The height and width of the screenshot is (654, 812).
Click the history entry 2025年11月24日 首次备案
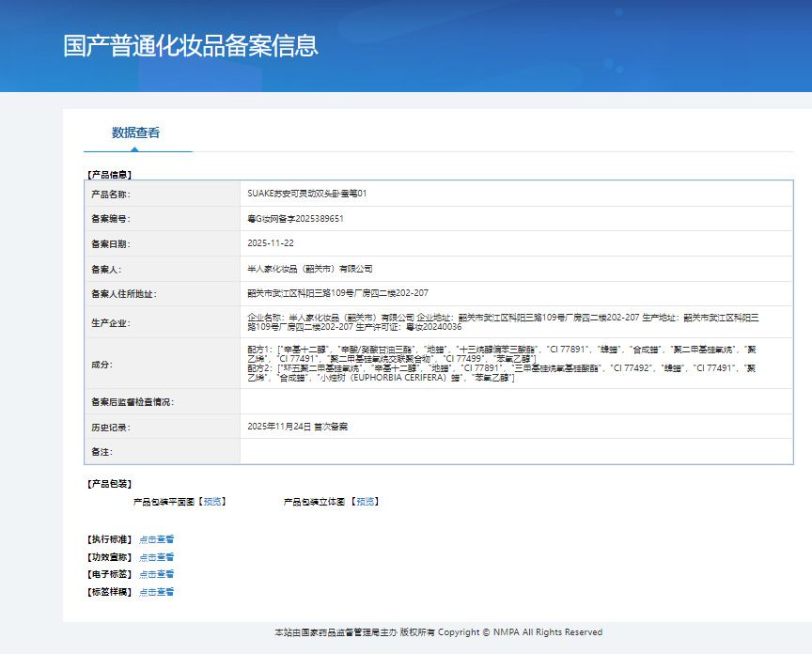tap(297, 427)
